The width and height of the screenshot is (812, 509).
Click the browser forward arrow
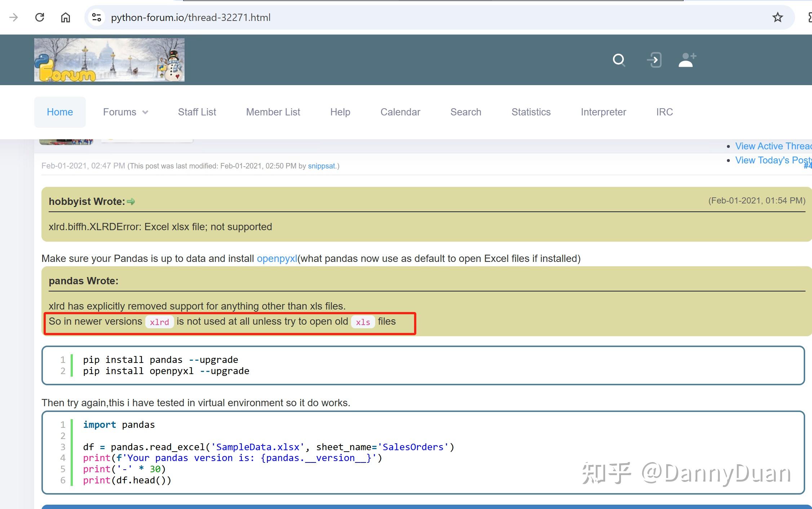tap(14, 17)
